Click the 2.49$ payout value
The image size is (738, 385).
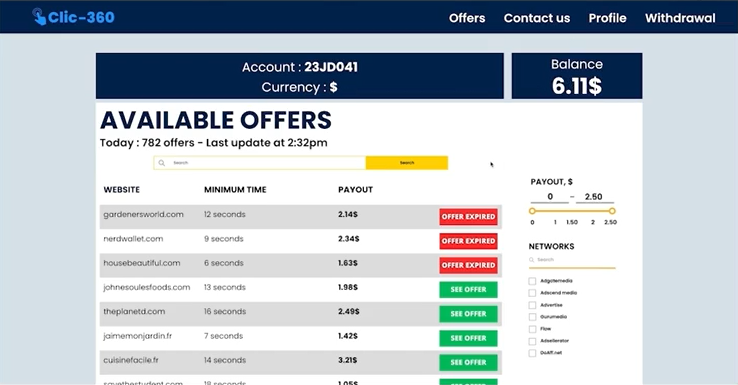point(349,312)
